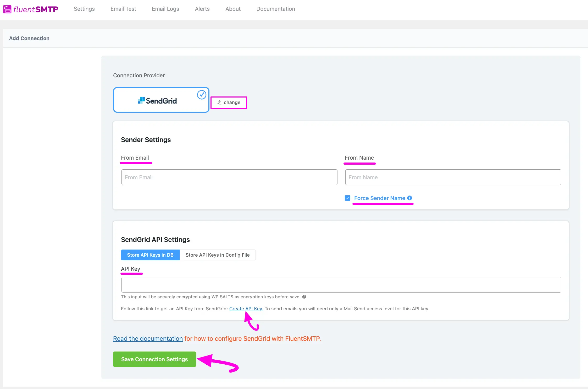Toggle the Force Sender Name checkbox
Image resolution: width=588 pixels, height=389 pixels.
coord(347,198)
